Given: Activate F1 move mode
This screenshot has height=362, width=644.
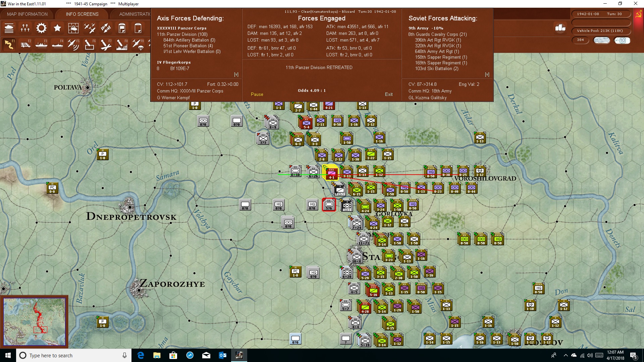Looking at the screenshot, I should tap(9, 45).
